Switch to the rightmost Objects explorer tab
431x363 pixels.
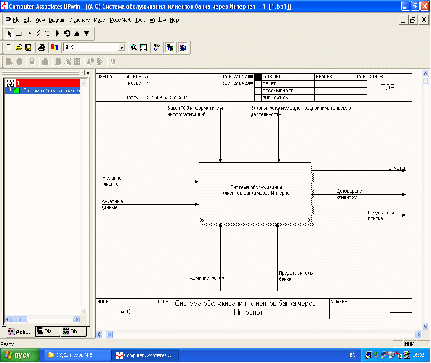tap(73, 331)
